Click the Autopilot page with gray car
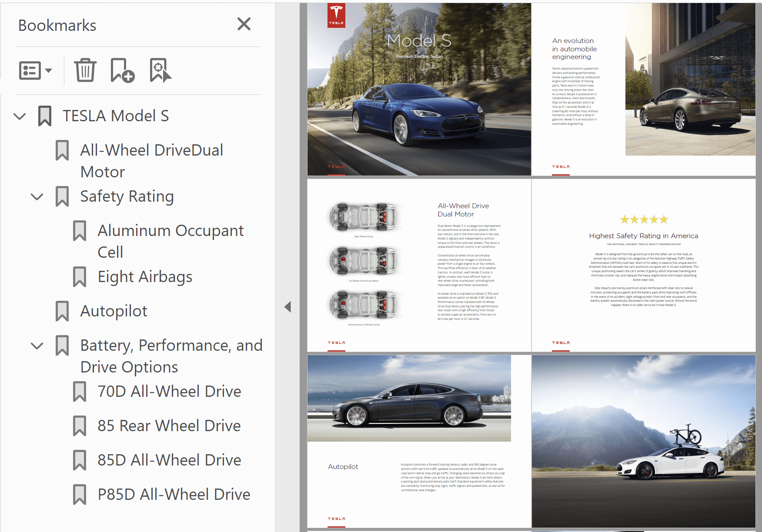This screenshot has height=532, width=762. click(x=419, y=442)
